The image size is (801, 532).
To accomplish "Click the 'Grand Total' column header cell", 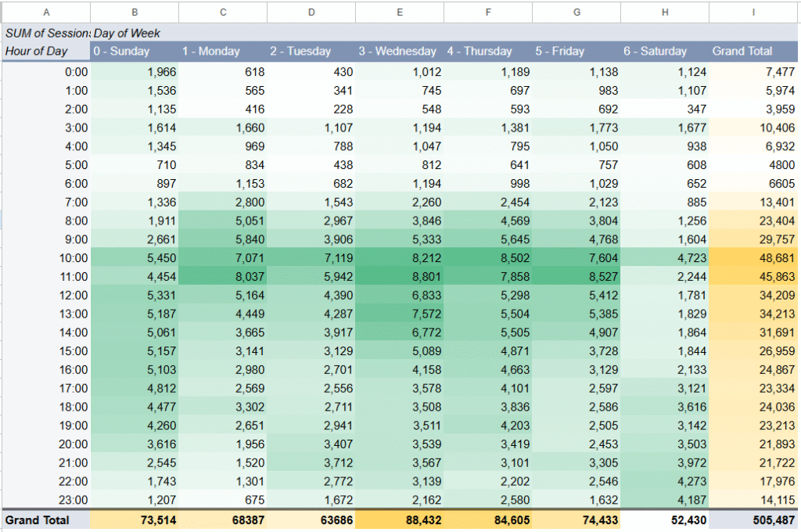I will 754,51.
